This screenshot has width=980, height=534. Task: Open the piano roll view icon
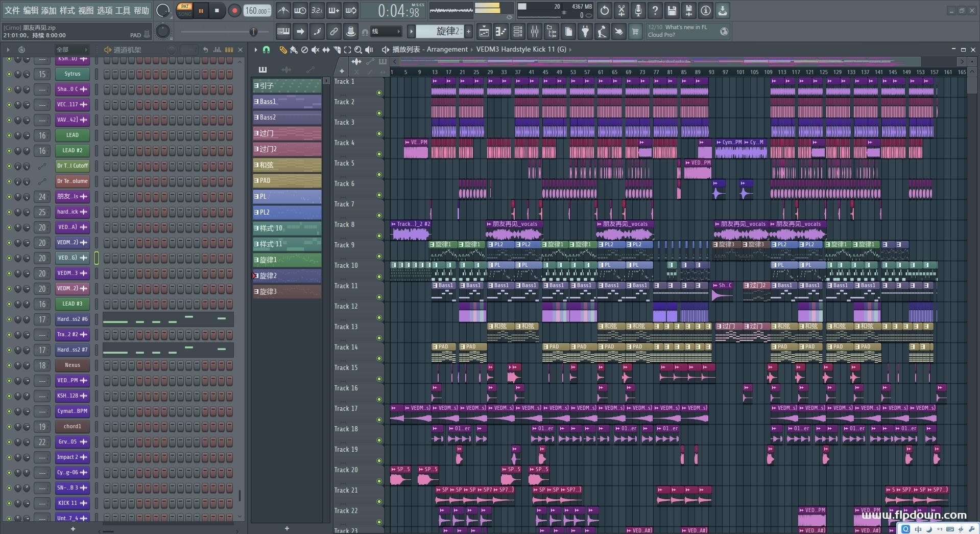click(500, 32)
